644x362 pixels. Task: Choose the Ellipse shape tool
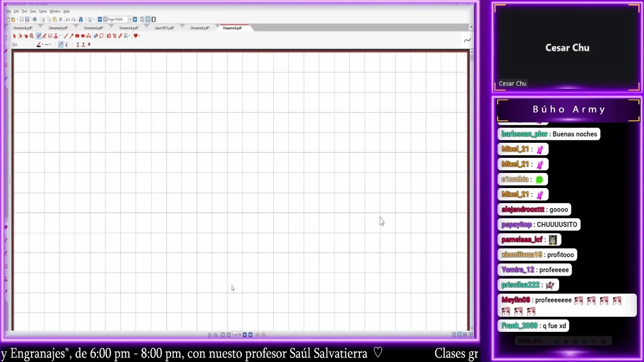coord(83,36)
